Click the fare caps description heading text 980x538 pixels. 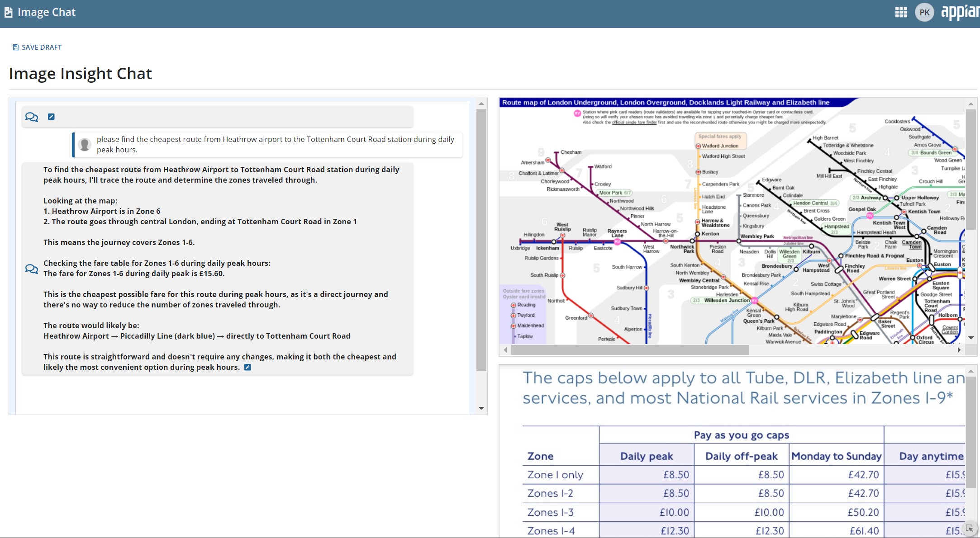(x=743, y=388)
